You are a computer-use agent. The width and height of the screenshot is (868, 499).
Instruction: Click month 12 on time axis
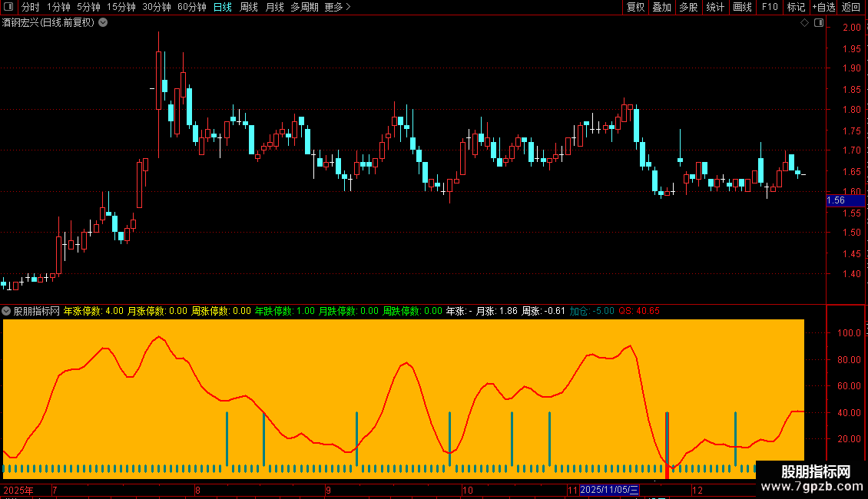(x=697, y=490)
